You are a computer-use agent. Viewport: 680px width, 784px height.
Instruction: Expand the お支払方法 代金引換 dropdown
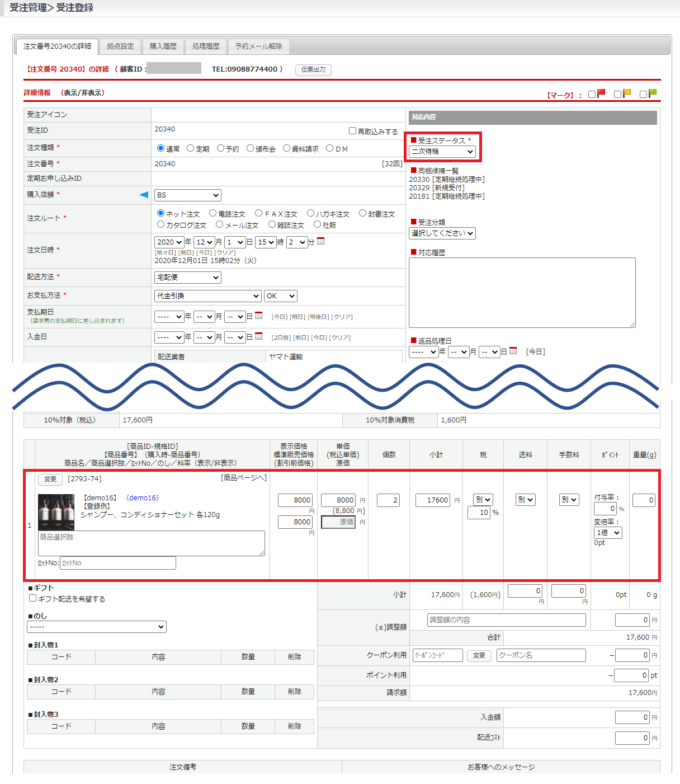[x=207, y=296]
